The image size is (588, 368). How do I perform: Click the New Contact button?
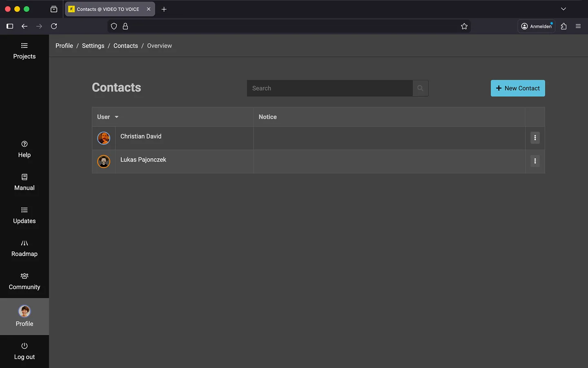517,88
